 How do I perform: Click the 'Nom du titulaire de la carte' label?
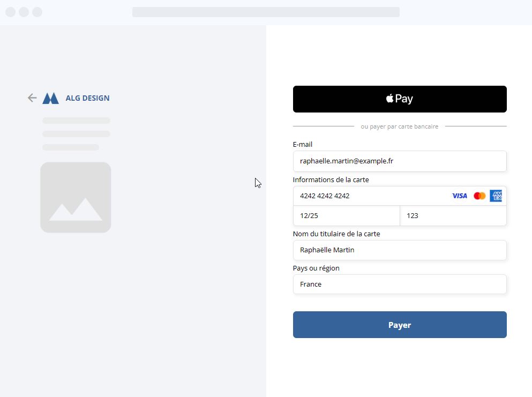336,234
